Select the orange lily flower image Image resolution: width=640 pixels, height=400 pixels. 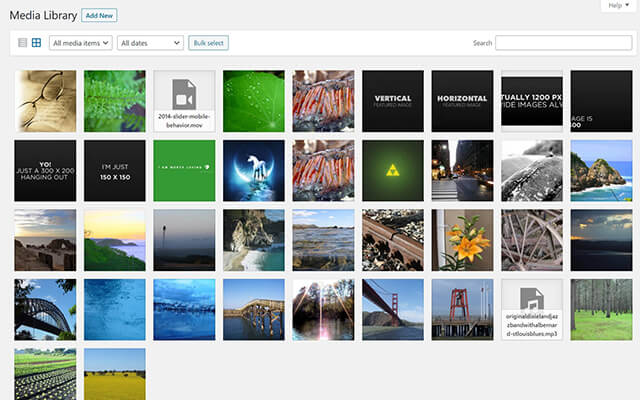462,240
